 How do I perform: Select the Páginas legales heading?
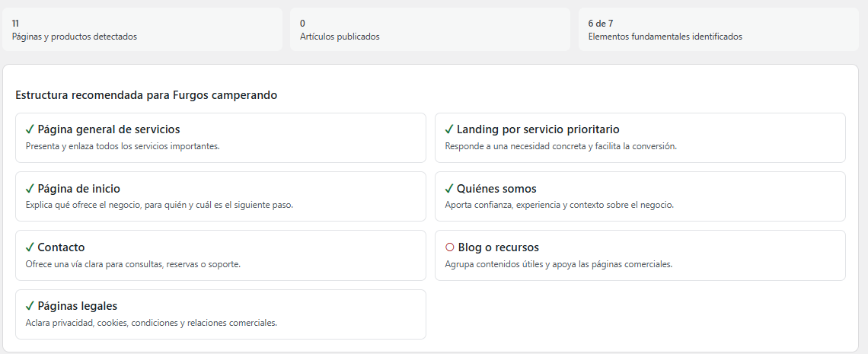78,306
